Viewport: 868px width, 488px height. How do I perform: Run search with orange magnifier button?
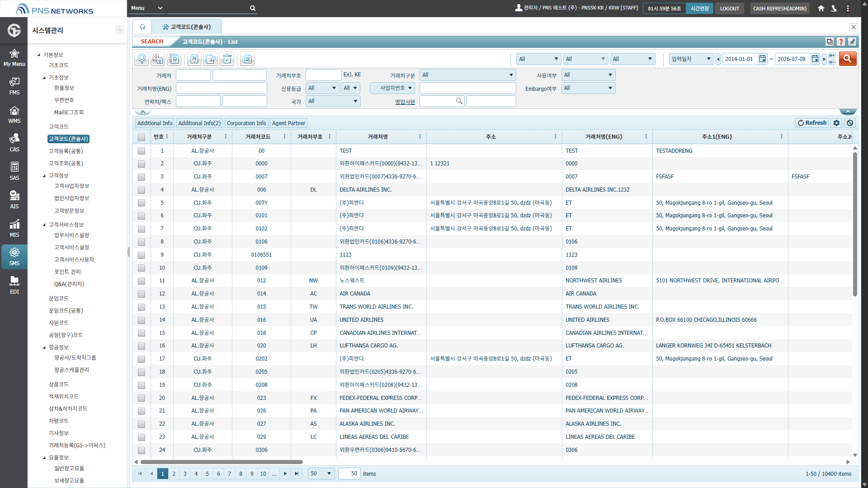pyautogui.click(x=848, y=59)
